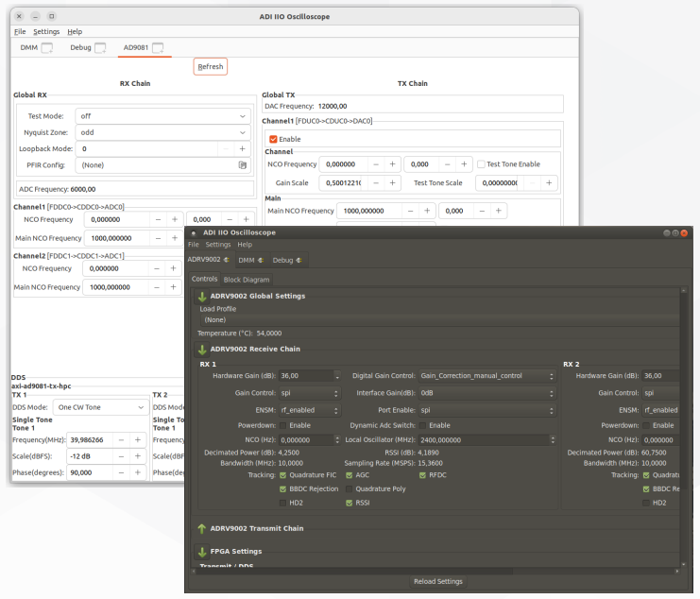The image size is (700, 599).
Task: Toggle RX 1 RFDC tracking checkbox
Action: click(x=423, y=475)
